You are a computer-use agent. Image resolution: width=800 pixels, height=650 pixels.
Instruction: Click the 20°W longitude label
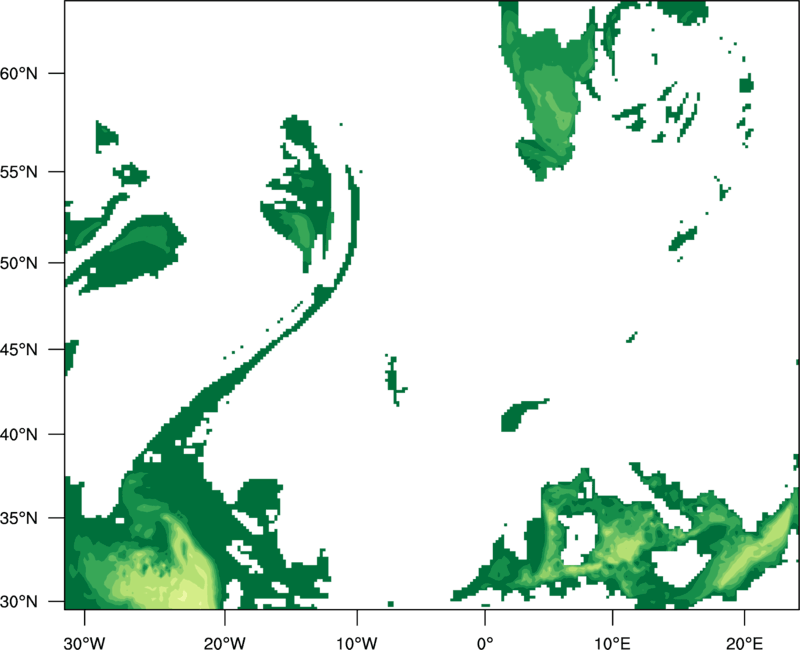(x=225, y=643)
